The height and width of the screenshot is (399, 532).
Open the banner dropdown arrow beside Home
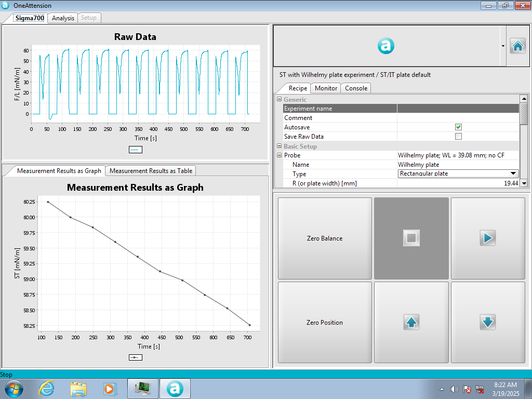coord(503,46)
